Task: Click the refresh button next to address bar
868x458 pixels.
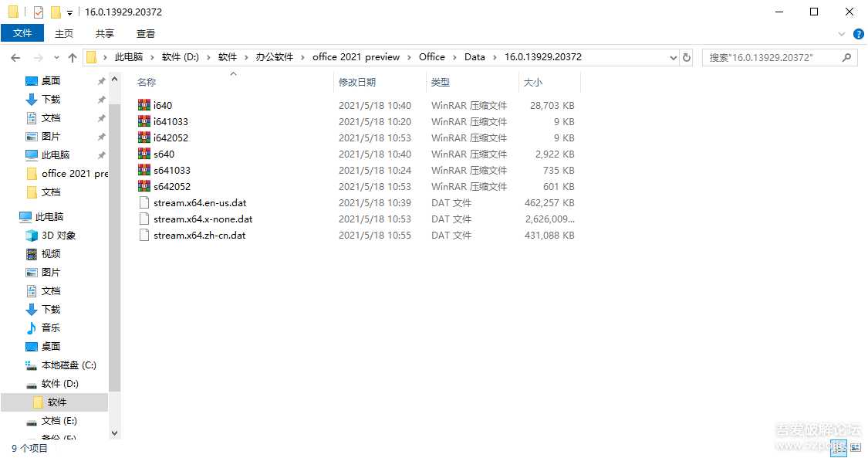Action: [x=687, y=57]
